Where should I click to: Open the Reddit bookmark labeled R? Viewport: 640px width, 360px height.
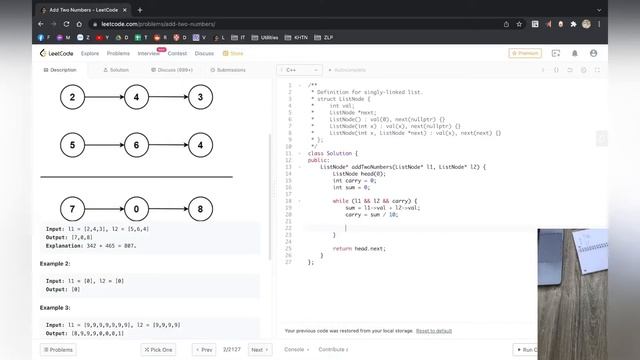tap(160, 37)
